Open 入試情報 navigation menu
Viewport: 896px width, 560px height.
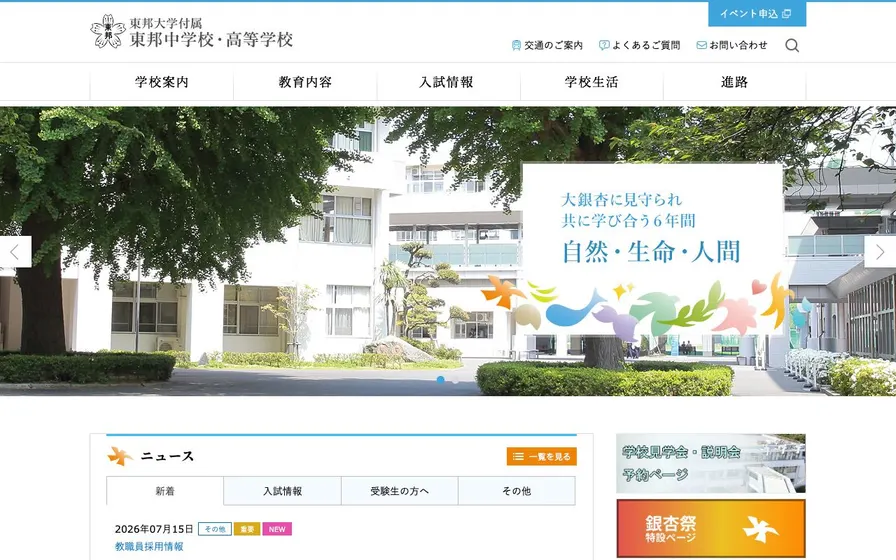tap(449, 82)
